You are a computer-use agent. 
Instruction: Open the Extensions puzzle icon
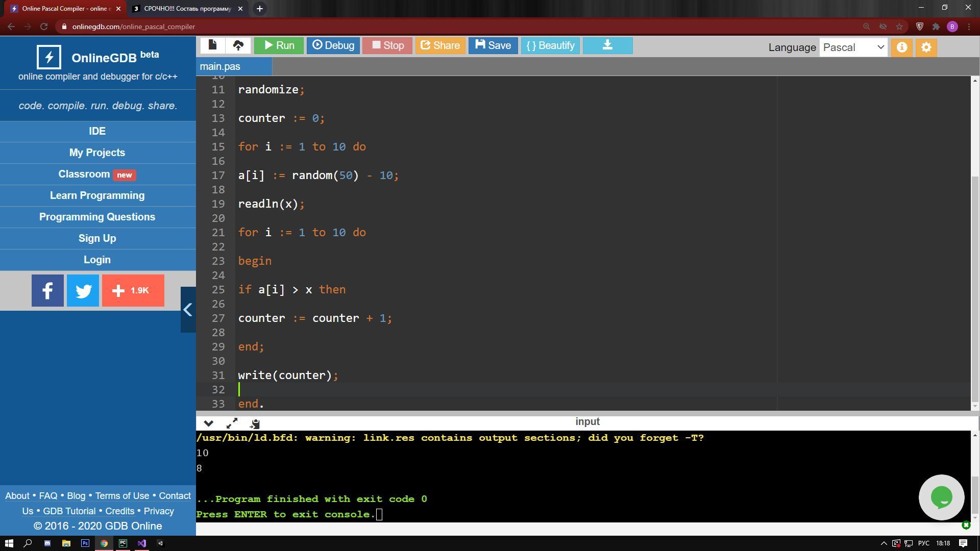(936, 27)
